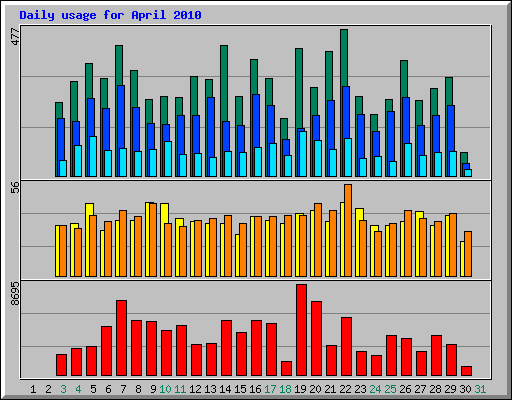Viewport: 512px width, 400px height.
Task: Click the 8695 bottom chart scale label
Action: pos(16,294)
